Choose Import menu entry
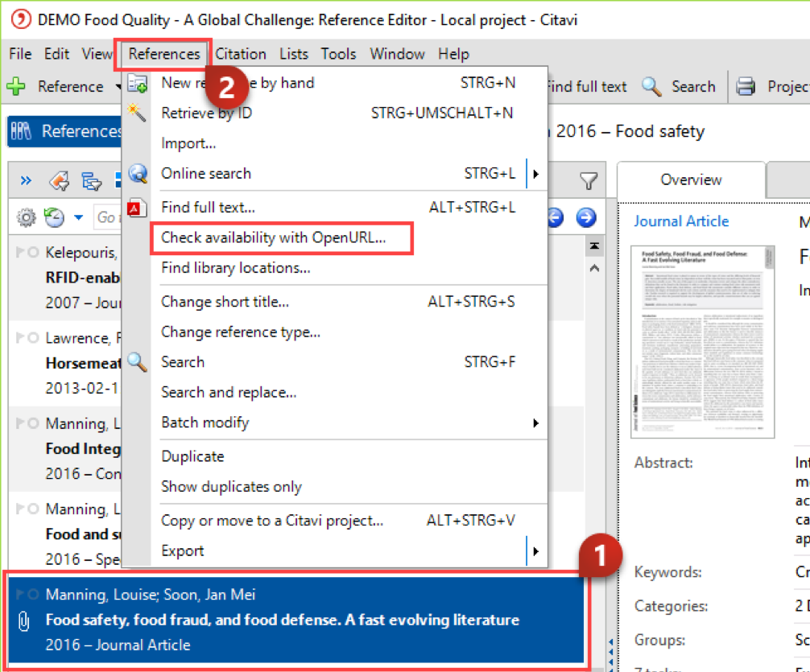Screen dimensions: 810x672 point(188,143)
